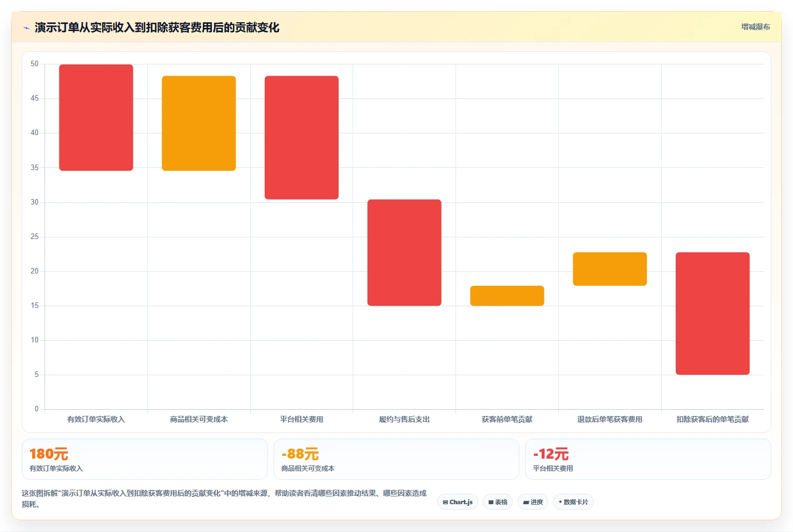The height and width of the screenshot is (532, 793).
Task: Click the x-axis label 获客前单笔贡献
Action: tap(507, 419)
